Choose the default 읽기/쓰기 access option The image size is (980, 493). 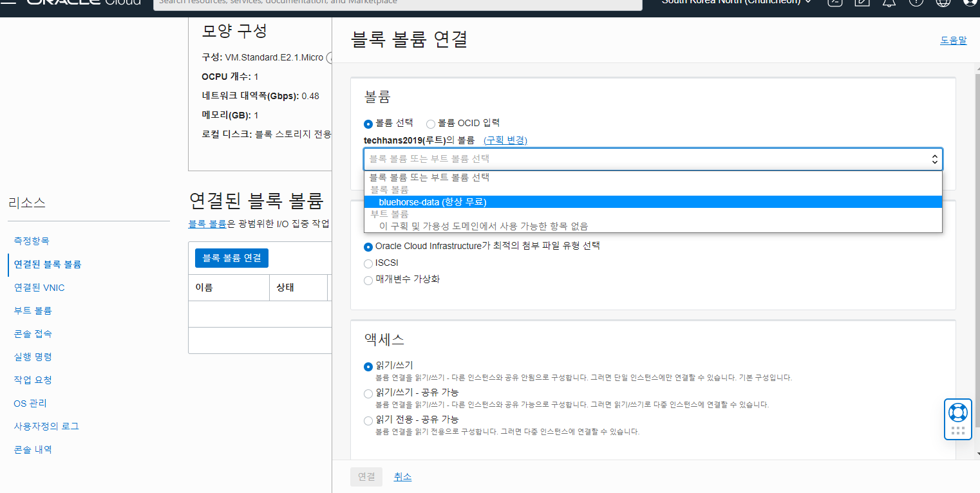[368, 366]
